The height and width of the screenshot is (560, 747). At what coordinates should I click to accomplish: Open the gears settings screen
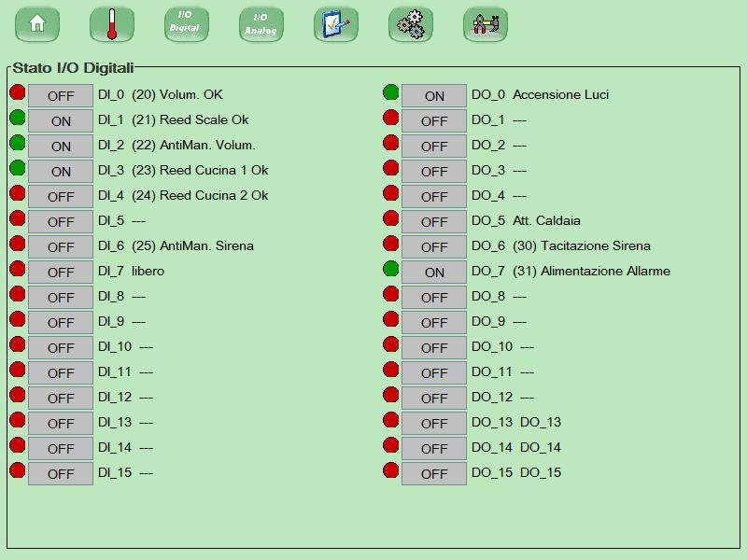410,24
